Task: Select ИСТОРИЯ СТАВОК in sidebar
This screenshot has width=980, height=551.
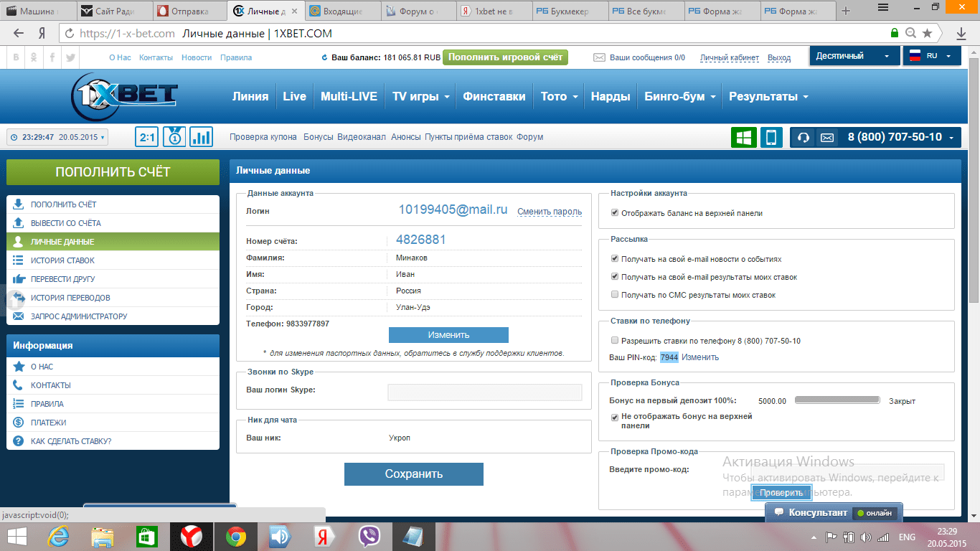Action: pyautogui.click(x=113, y=260)
